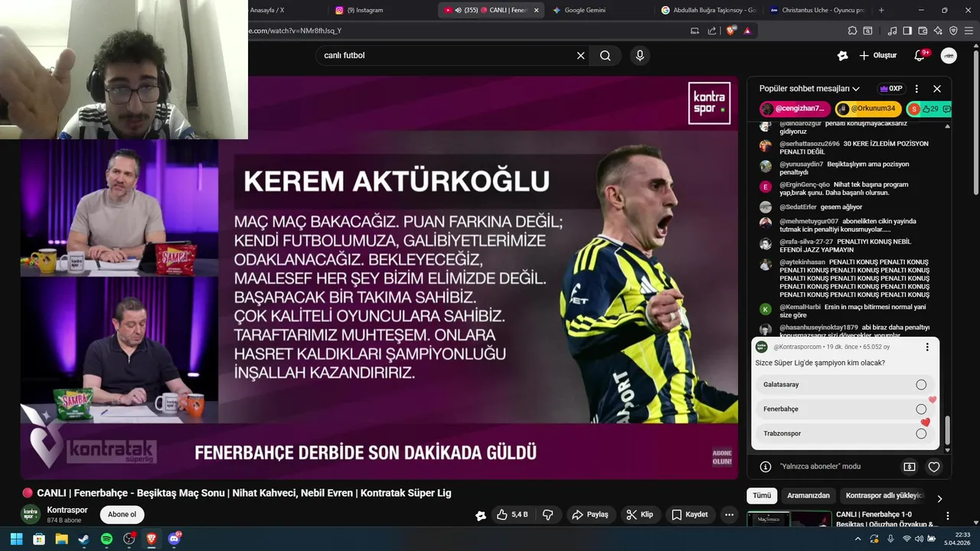
Task: Click the Paylaş share button
Action: [x=590, y=514]
